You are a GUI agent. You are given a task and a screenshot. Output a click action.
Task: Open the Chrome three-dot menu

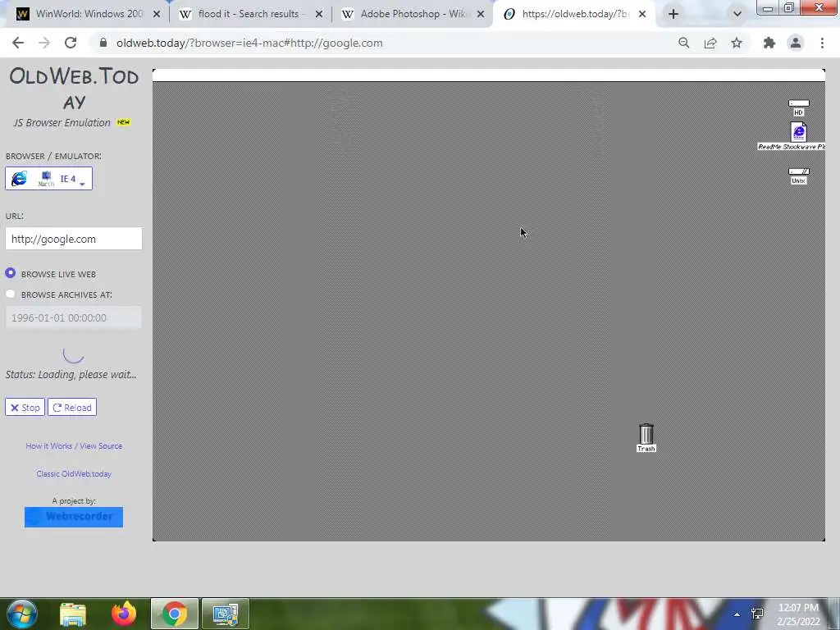click(x=822, y=43)
